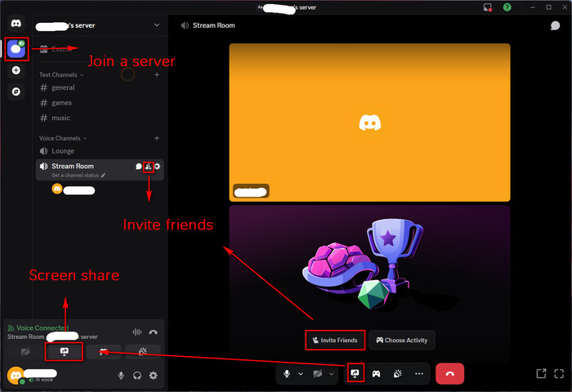Turn on the camera in the call controls
Viewport: 572px width, 392px height.
tap(318, 374)
